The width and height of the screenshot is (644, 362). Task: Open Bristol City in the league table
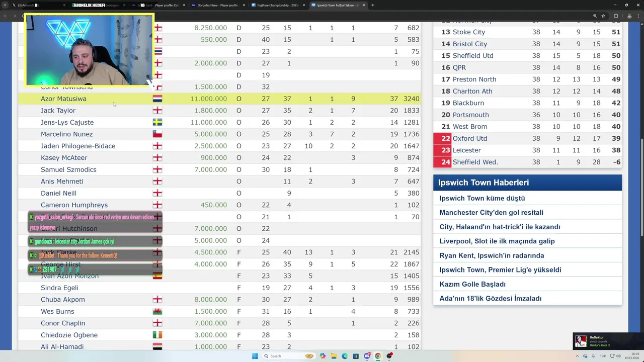pyautogui.click(x=470, y=44)
